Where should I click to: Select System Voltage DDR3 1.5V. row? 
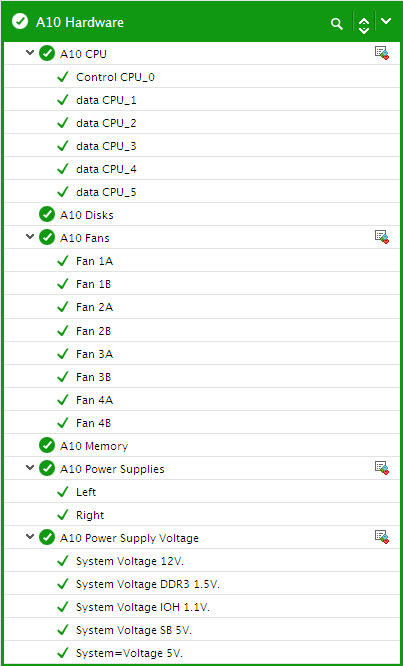(202, 584)
